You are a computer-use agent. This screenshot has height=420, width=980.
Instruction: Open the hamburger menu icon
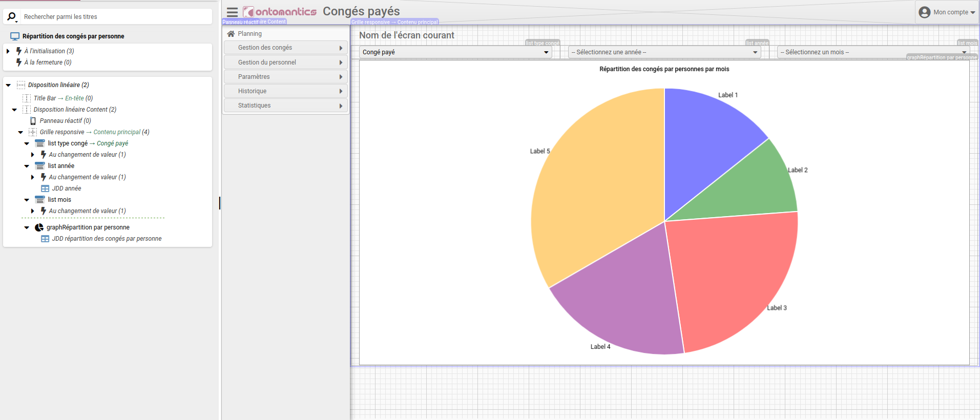[x=232, y=12]
